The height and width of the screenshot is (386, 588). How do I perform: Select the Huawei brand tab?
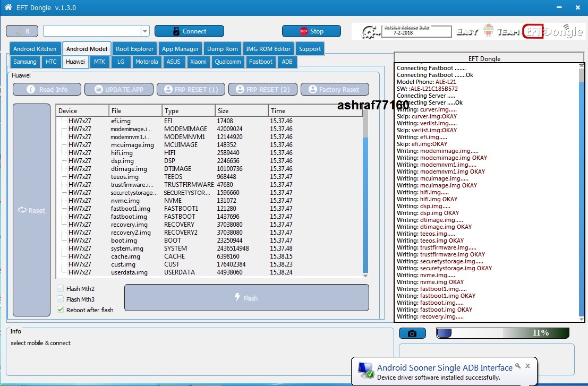pyautogui.click(x=75, y=62)
